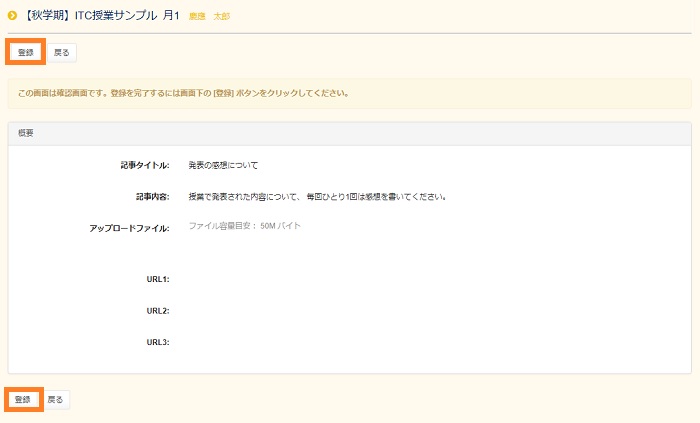
Task: Click the URL1 label
Action: pyautogui.click(x=157, y=279)
